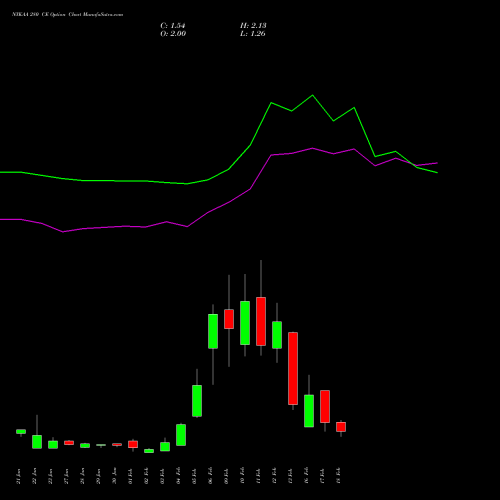Click the 04 Feb date label
The width and height of the screenshot is (500, 500).
(179, 476)
